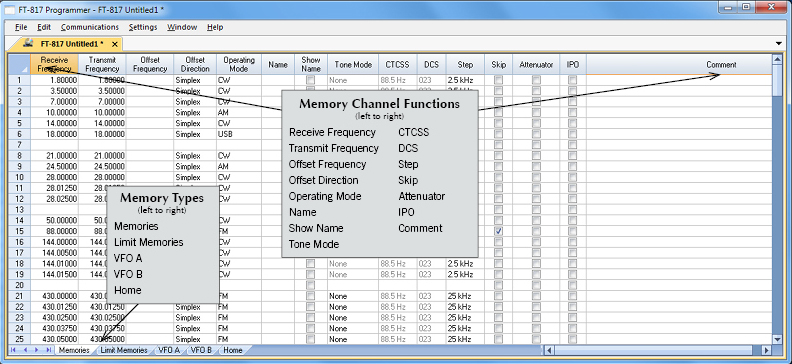792x364 pixels.
Task: Toggle IPO checkbox in row 10
Action: 572,177
